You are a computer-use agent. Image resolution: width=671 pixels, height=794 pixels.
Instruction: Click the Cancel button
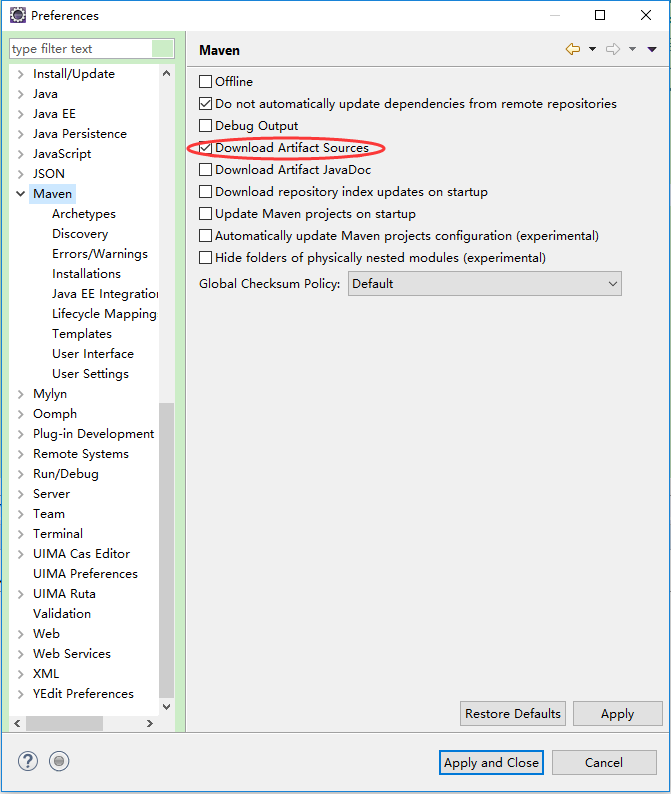pos(604,763)
